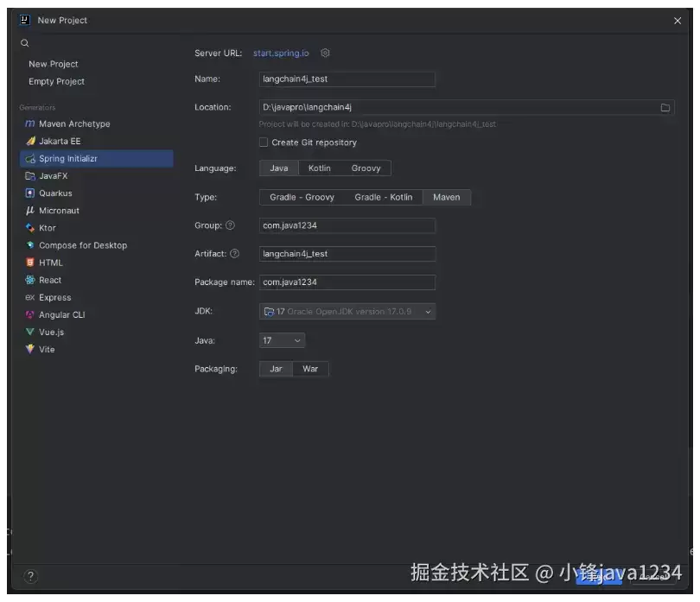
Task: Click the Artifact input field
Action: point(347,254)
